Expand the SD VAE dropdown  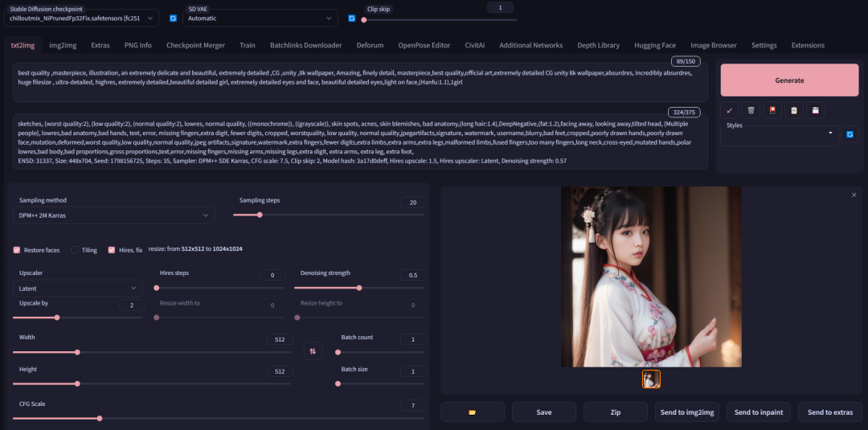(260, 18)
